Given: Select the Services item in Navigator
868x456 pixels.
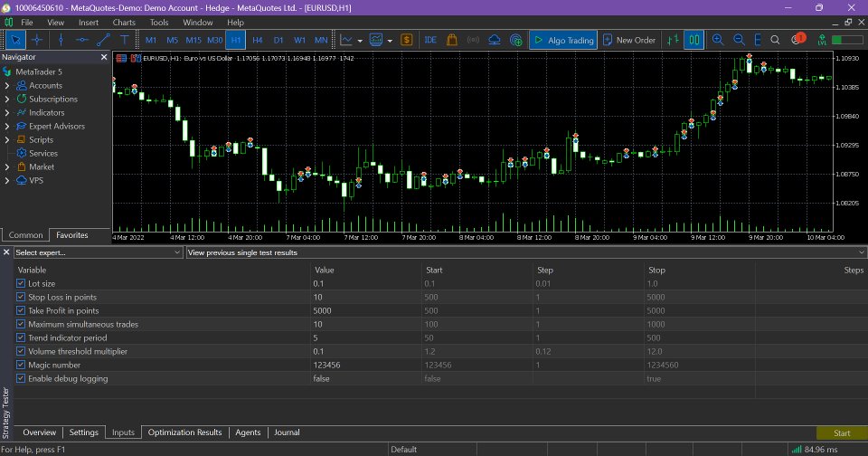Looking at the screenshot, I should click(x=43, y=153).
